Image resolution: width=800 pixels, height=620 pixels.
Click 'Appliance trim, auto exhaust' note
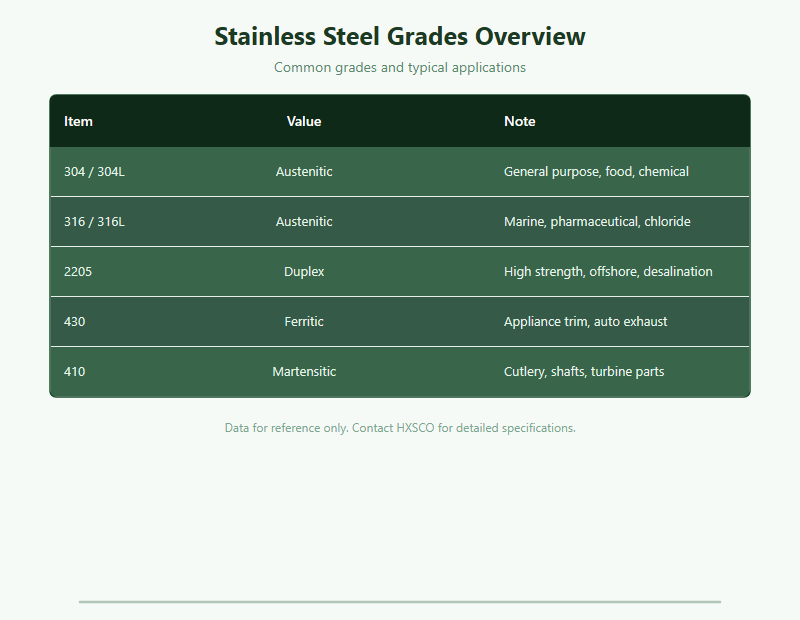coord(585,321)
